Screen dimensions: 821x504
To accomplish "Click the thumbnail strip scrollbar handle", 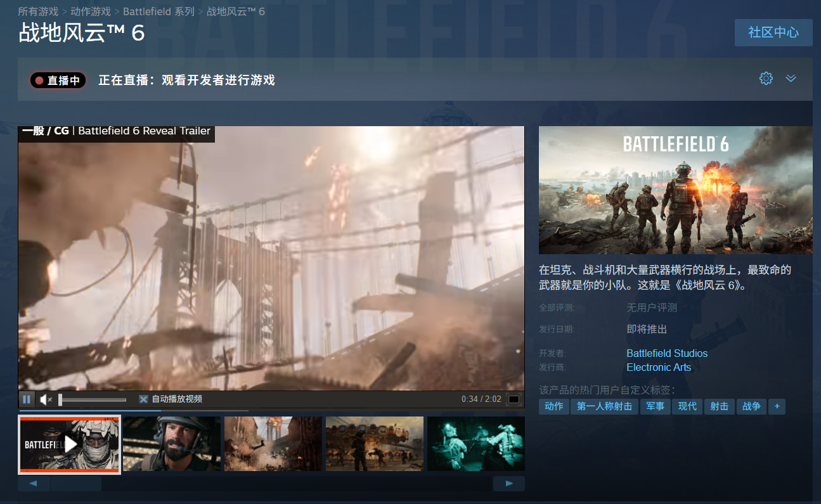I will coord(75,484).
